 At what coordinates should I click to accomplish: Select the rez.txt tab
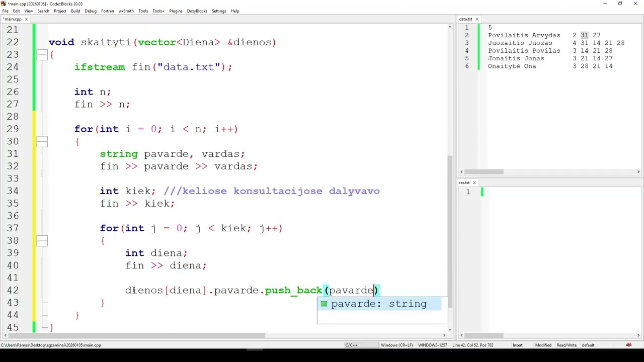[x=464, y=183]
